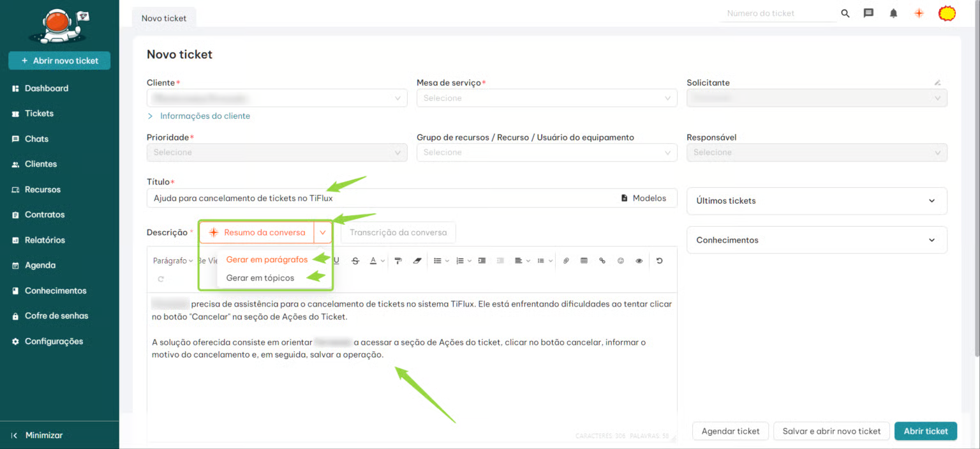
Task: Open the emoji picker in editor toolbar
Action: (620, 261)
